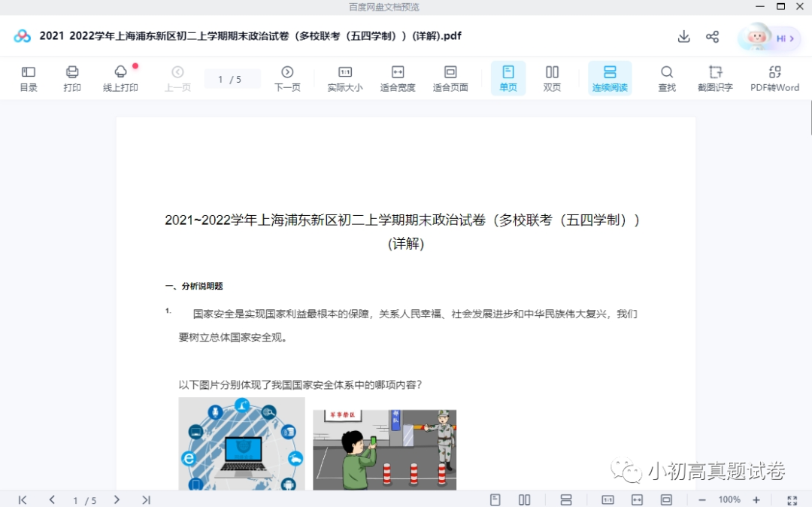Set view to 实际大小 actual size
The height and width of the screenshot is (507, 812).
(x=345, y=78)
